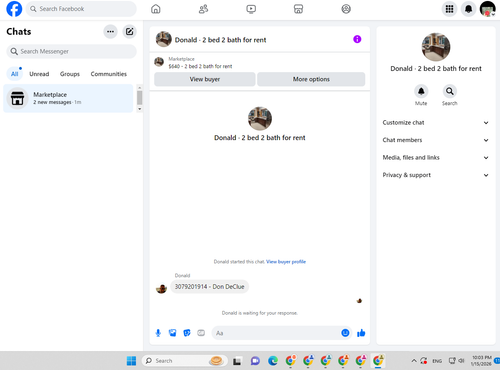The width and height of the screenshot is (500, 370).
Task: Switch to the Unread tab
Action: coord(39,74)
